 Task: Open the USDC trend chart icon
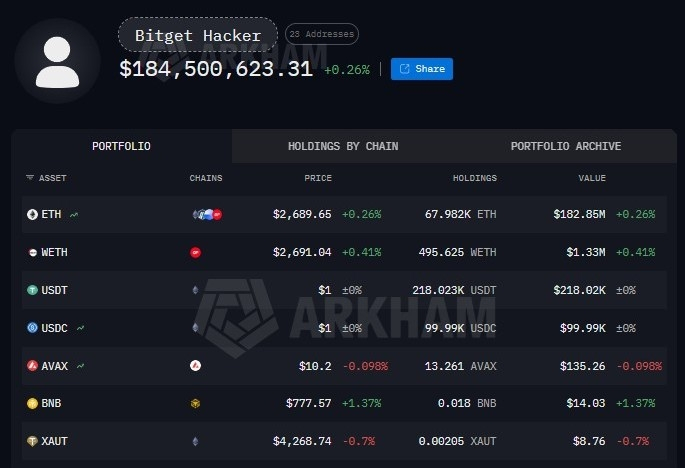point(80,328)
